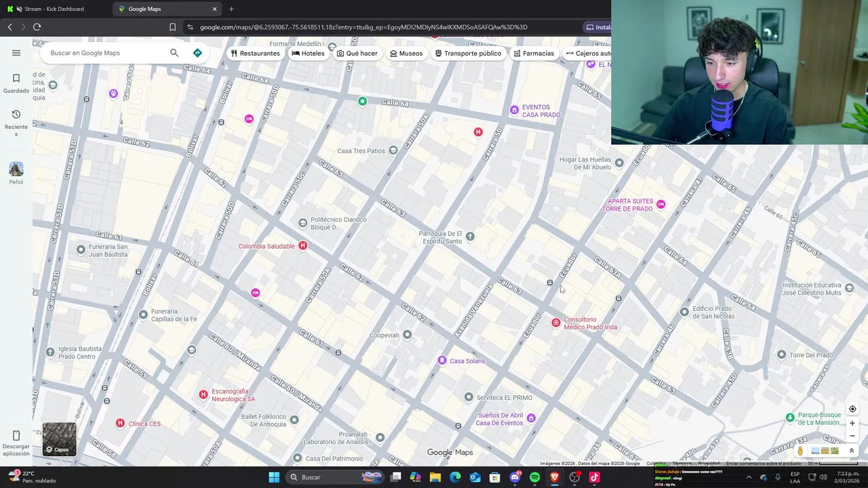Expand the imagery strip double chevron

[852, 451]
